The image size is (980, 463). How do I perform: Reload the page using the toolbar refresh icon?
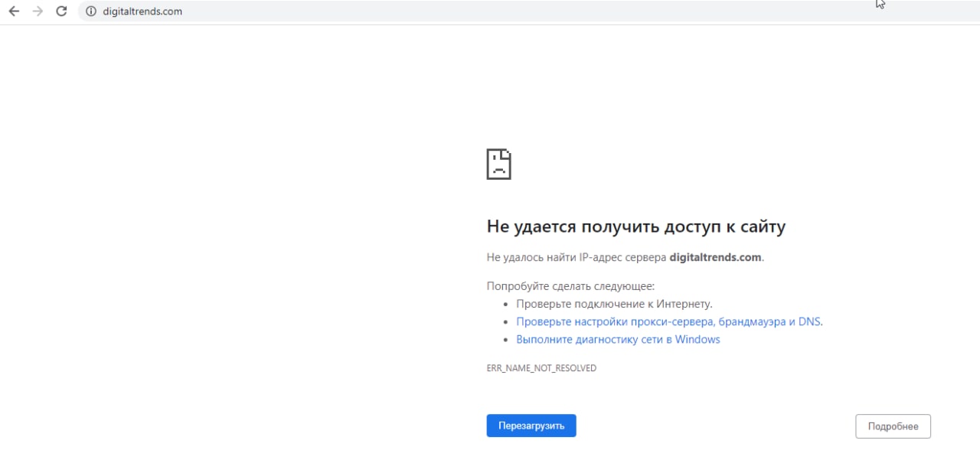62,11
